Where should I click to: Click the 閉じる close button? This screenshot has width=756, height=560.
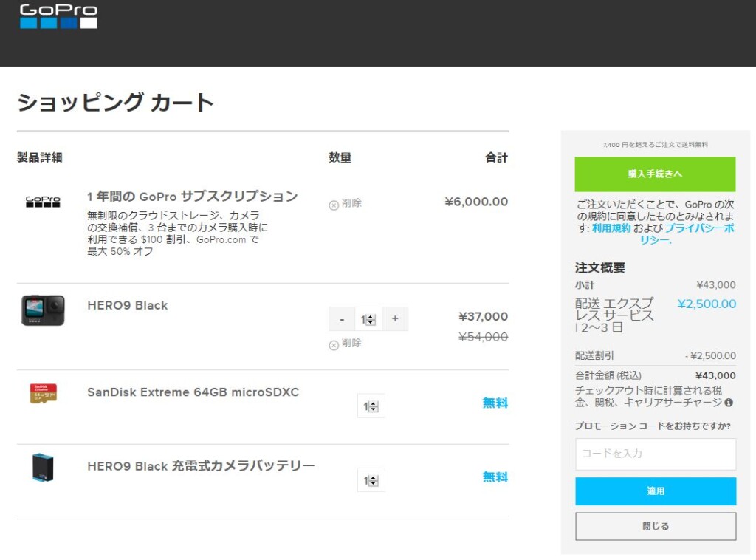tap(656, 526)
